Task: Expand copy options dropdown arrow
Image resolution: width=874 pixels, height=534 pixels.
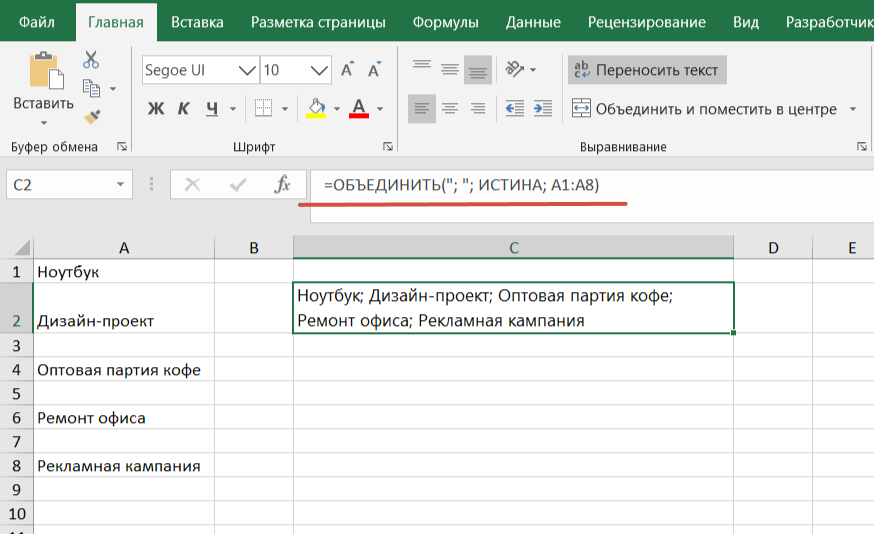Action: pyautogui.click(x=113, y=89)
